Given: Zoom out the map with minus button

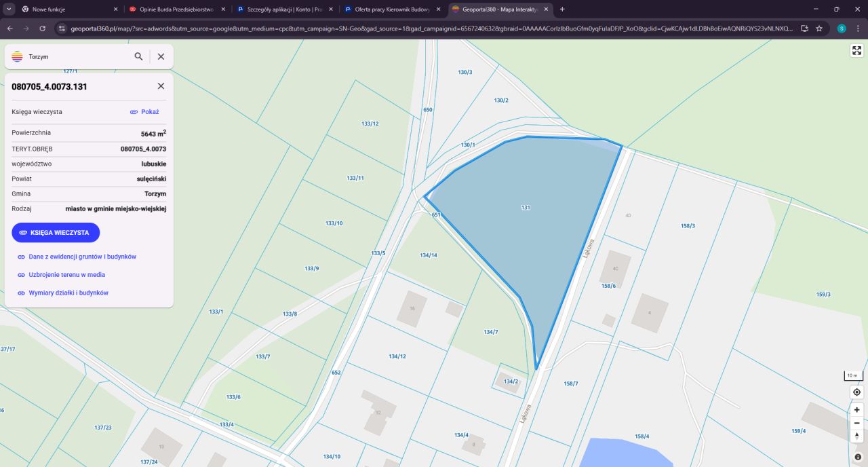Looking at the screenshot, I should [856, 423].
